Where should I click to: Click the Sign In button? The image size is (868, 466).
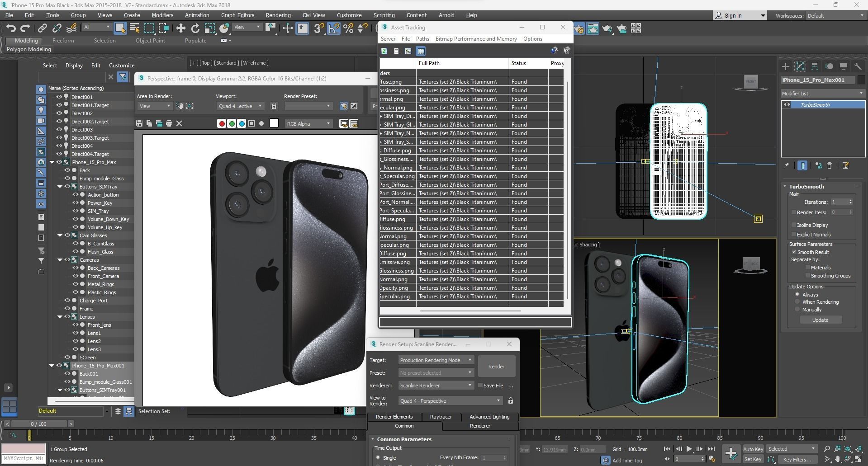coord(740,15)
